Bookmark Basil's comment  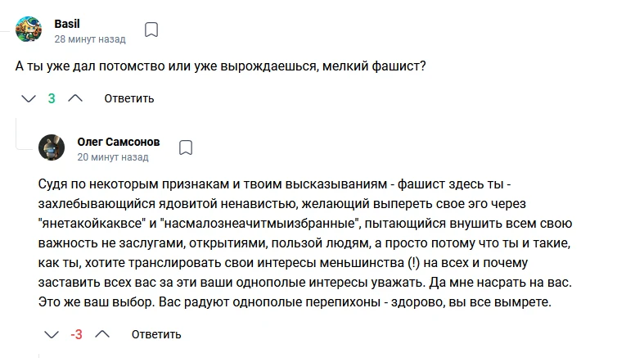(151, 30)
